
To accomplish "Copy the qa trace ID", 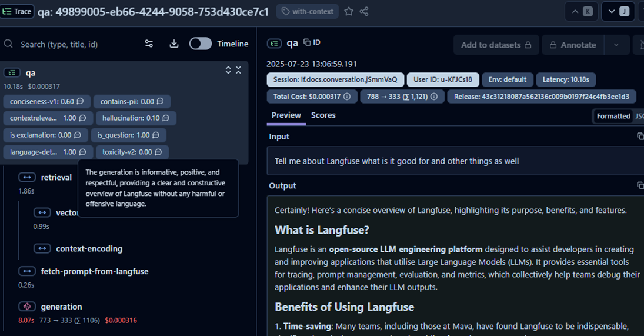I will coord(312,42).
